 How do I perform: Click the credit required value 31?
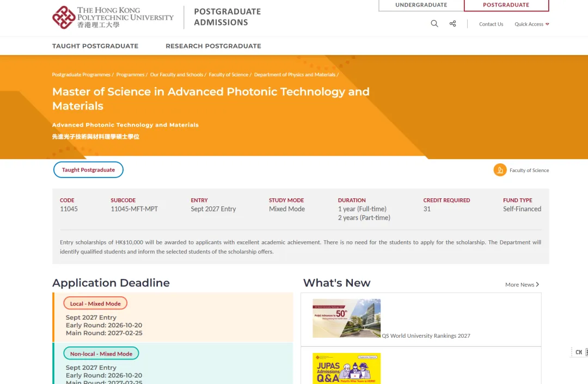click(427, 209)
